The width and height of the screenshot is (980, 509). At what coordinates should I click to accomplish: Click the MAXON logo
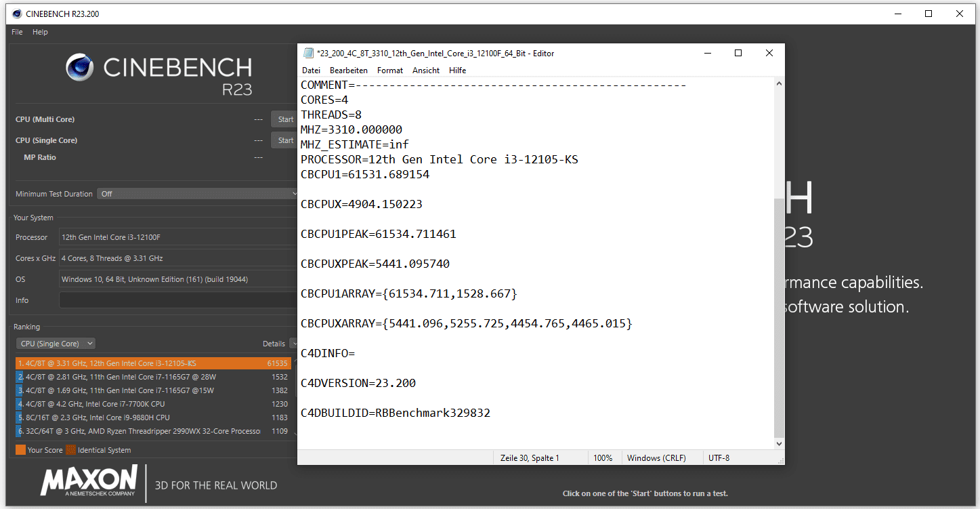click(89, 481)
